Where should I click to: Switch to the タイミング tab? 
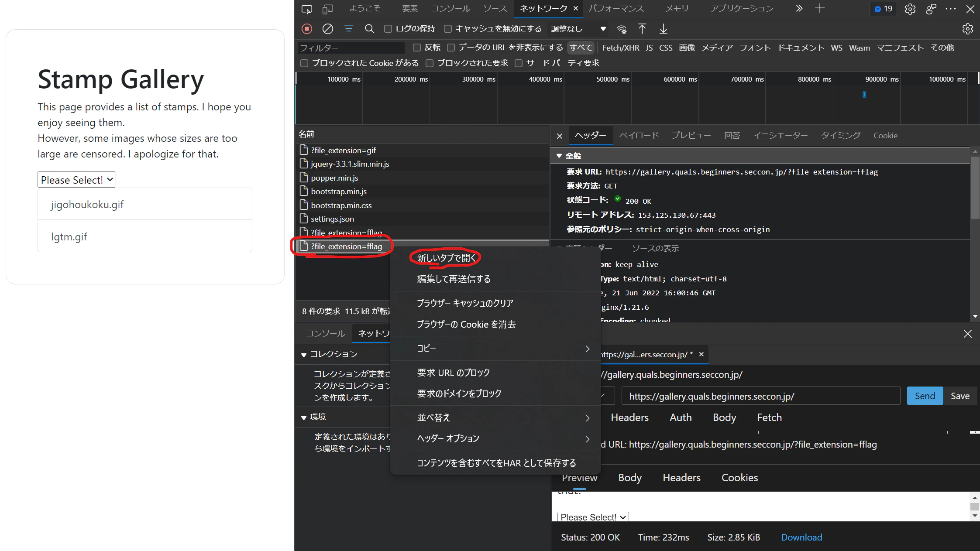(841, 136)
